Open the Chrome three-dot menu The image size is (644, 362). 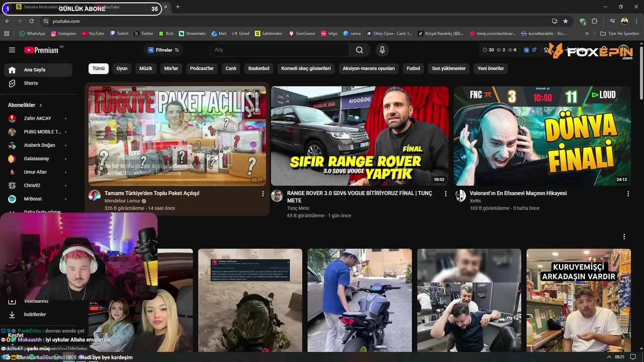(636, 21)
